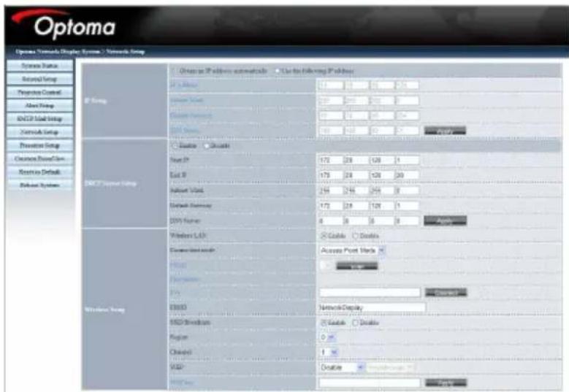569x392 pixels.
Task: Open Alert Setup from the sidebar
Action: point(40,106)
